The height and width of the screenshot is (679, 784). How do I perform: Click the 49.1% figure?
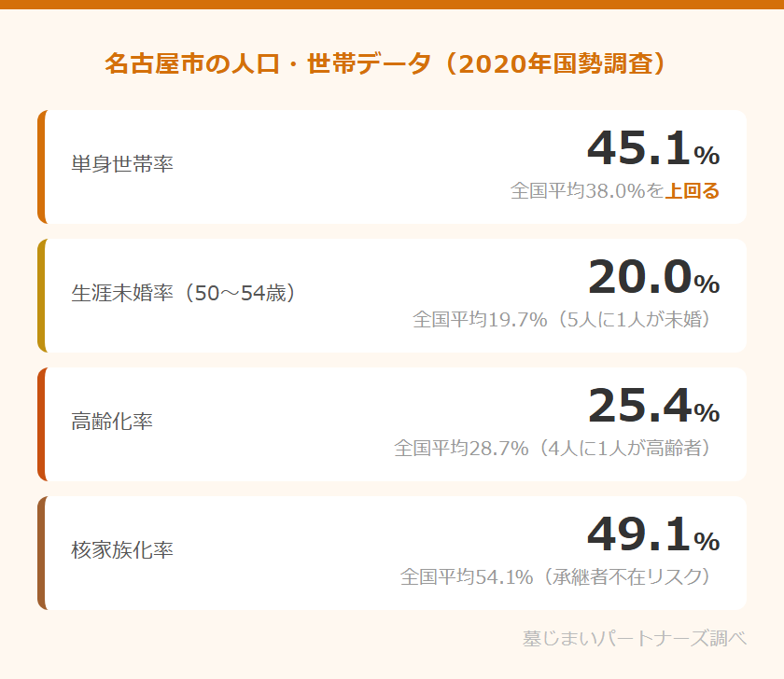(x=652, y=534)
